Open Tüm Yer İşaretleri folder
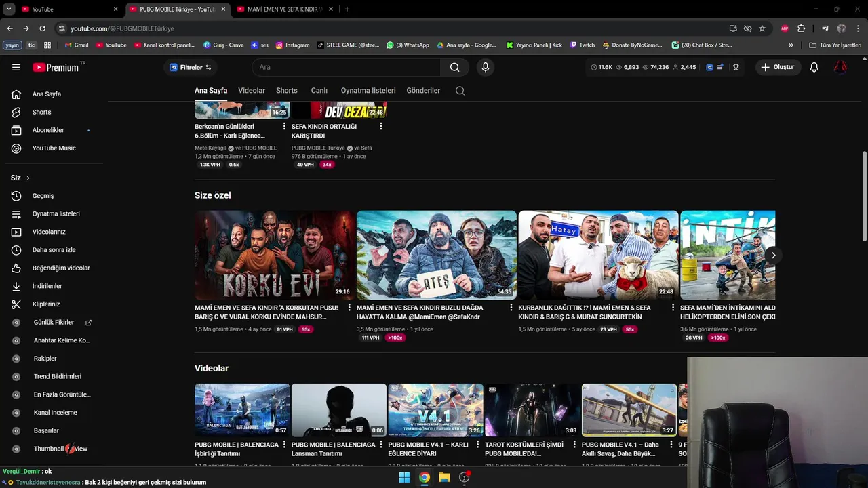 (x=835, y=45)
